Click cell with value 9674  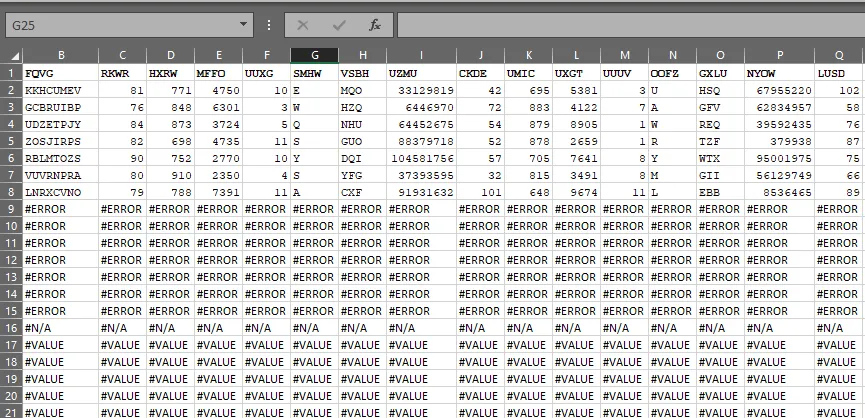click(x=576, y=193)
